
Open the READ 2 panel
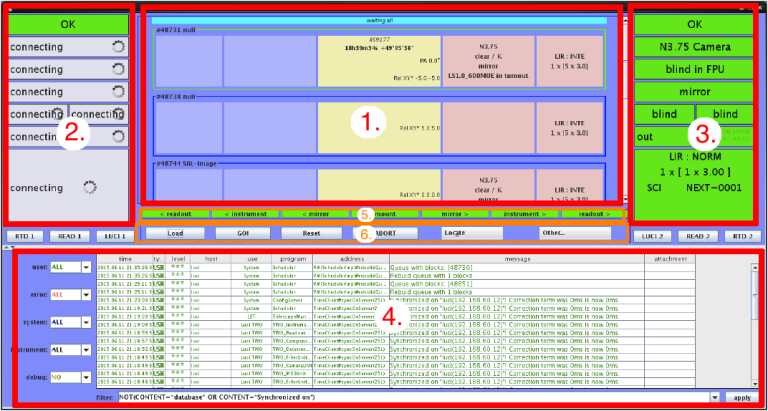697,236
